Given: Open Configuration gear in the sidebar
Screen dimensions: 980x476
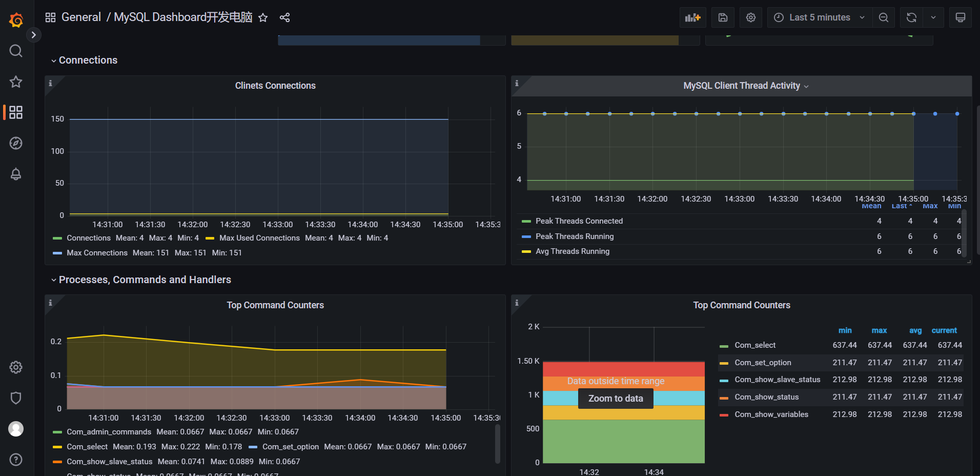Looking at the screenshot, I should [16, 367].
